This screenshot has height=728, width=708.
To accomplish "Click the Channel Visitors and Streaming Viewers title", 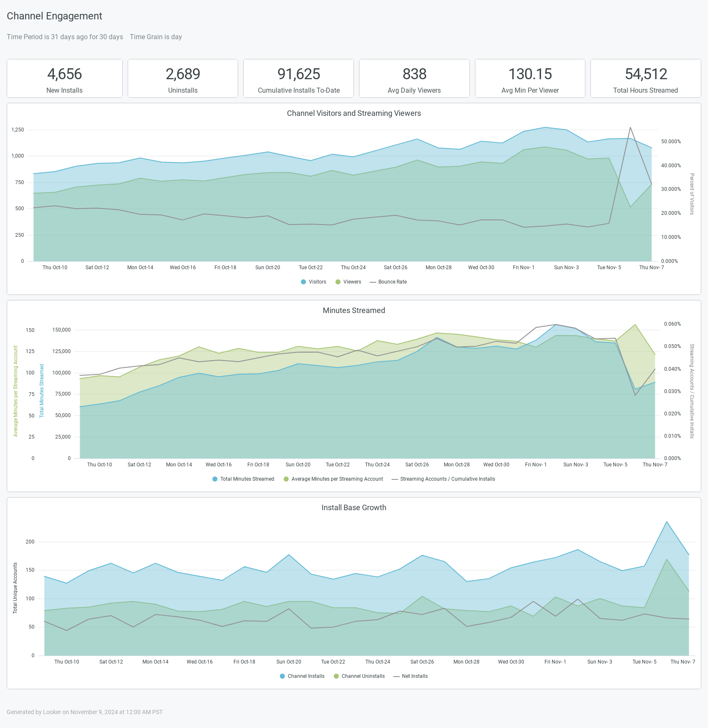I will (354, 113).
